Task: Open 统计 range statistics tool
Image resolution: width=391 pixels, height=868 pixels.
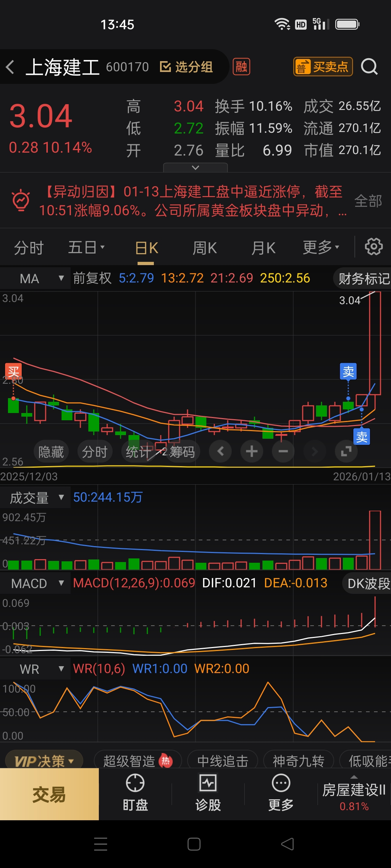Action: tap(138, 451)
